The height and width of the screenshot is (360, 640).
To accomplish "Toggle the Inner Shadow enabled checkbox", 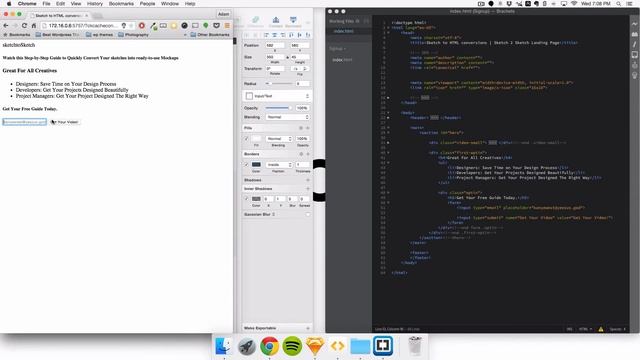I will [246, 199].
